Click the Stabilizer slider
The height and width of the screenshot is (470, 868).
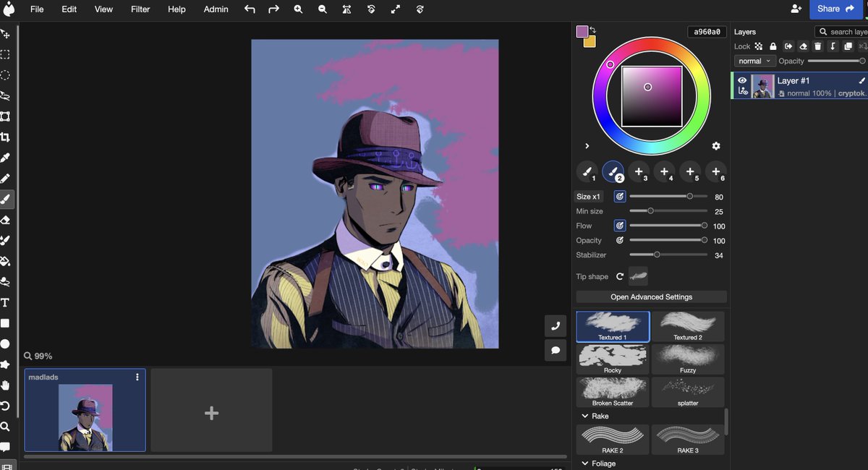(668, 255)
